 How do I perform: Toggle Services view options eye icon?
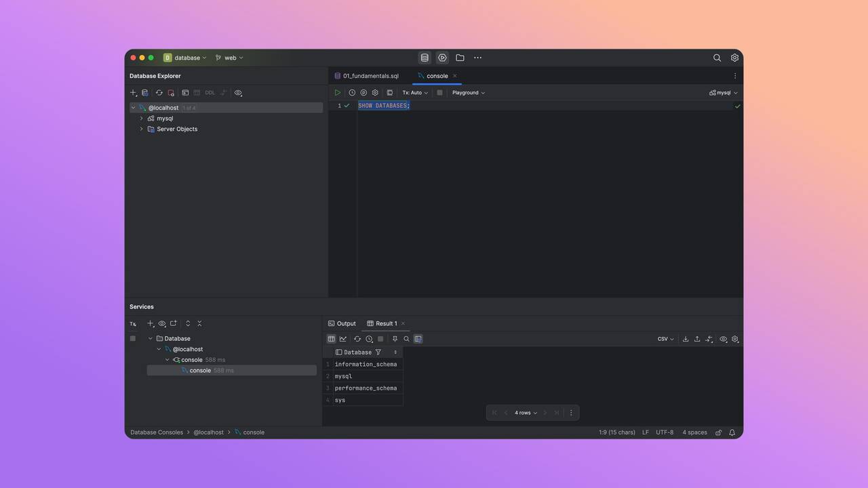coord(162,324)
